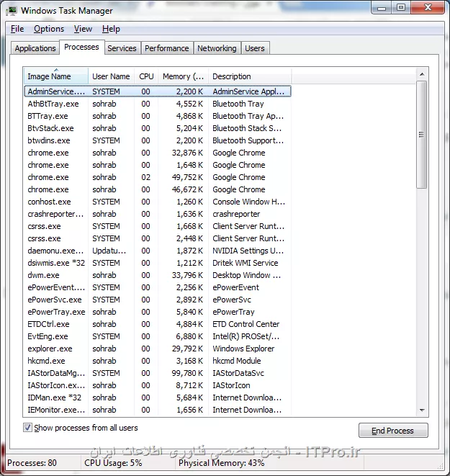Sort by Memory column header
Viewport: 450px width, 476px height.
coord(183,76)
